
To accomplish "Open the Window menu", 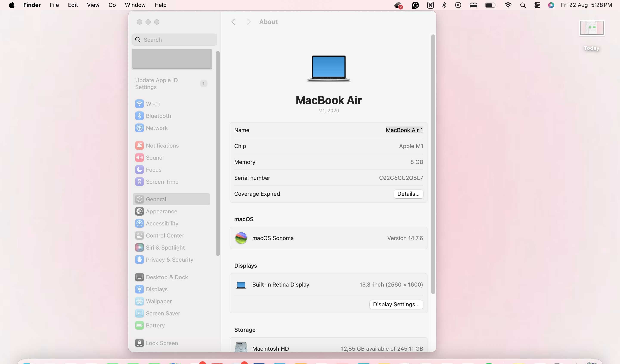I will (x=135, y=5).
